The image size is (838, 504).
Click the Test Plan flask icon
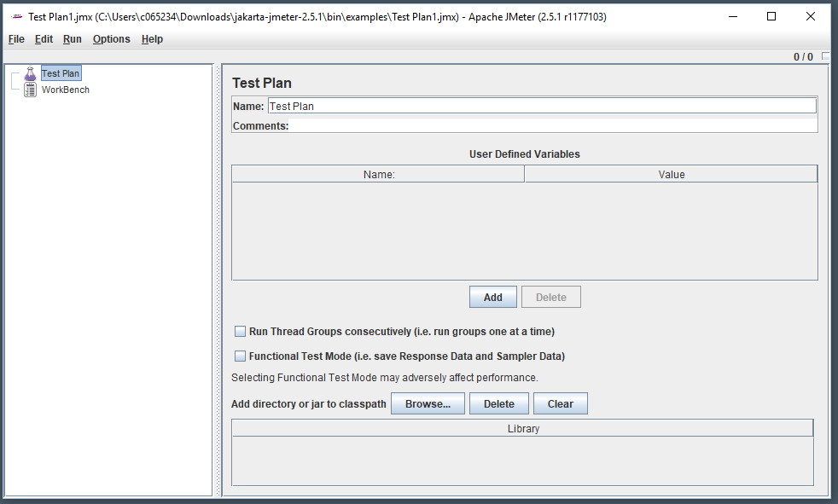(x=31, y=73)
